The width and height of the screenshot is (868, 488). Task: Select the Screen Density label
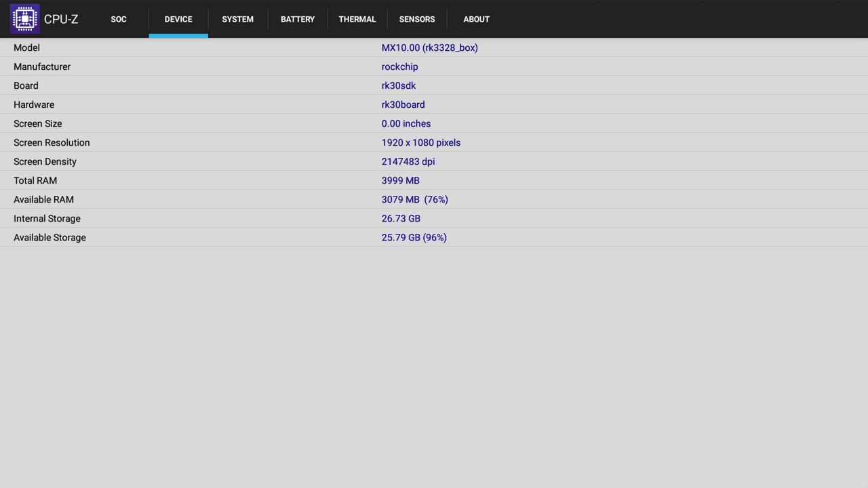click(x=45, y=161)
